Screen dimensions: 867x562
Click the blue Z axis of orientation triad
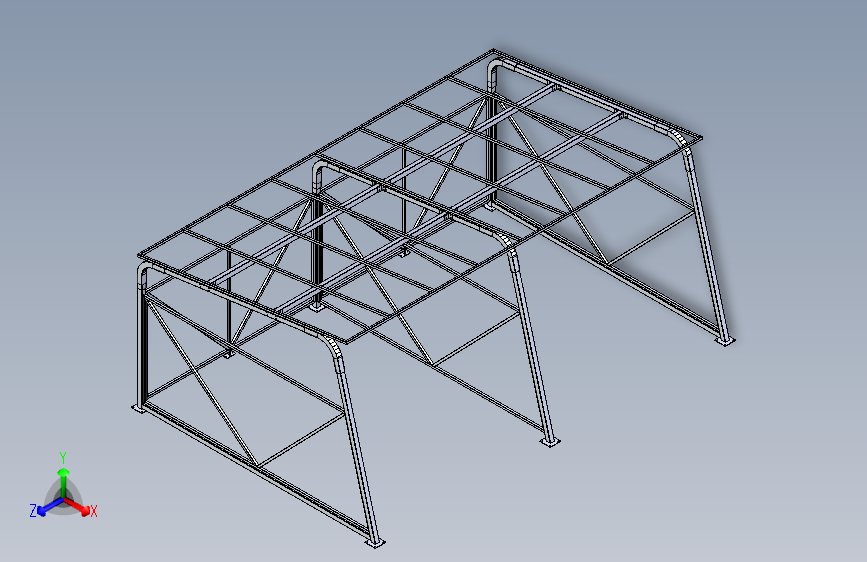tap(51, 507)
